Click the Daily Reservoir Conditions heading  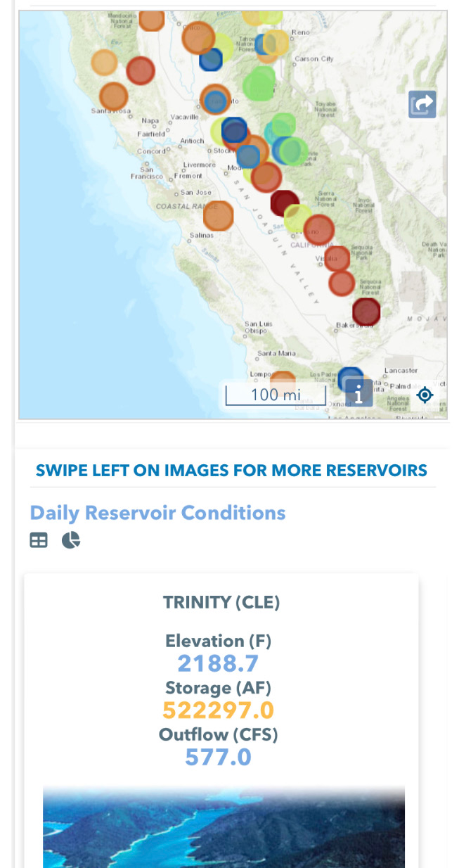point(157,513)
